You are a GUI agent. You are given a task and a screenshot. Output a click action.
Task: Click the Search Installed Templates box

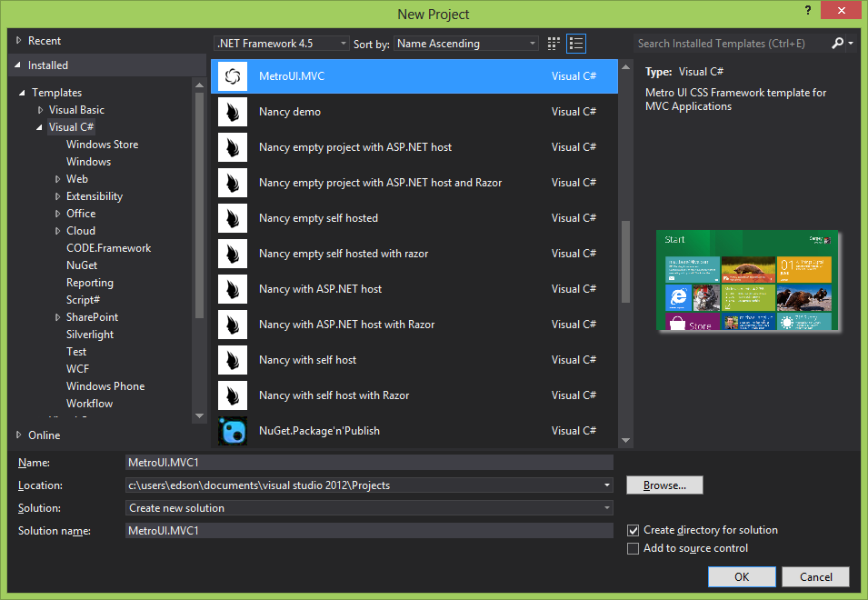pos(732,43)
